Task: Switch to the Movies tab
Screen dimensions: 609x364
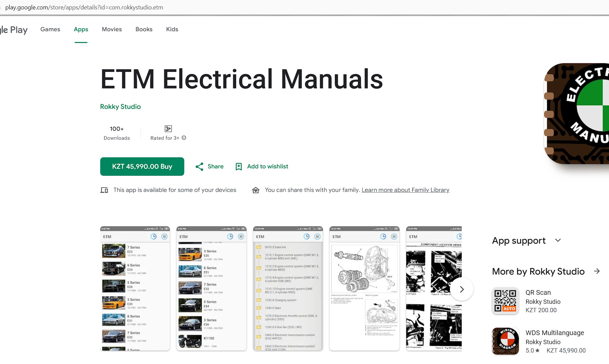Action: pos(112,29)
